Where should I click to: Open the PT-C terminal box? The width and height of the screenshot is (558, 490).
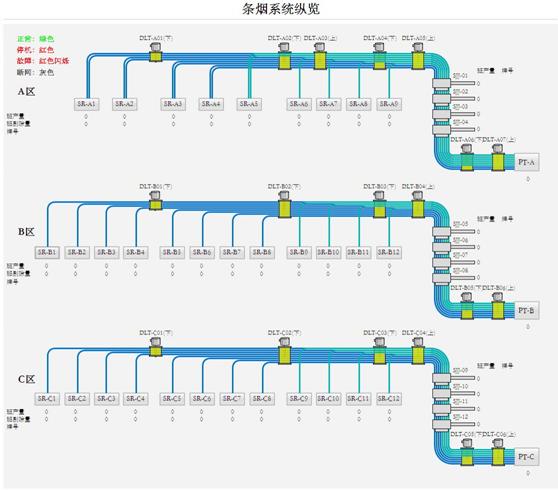[526, 457]
